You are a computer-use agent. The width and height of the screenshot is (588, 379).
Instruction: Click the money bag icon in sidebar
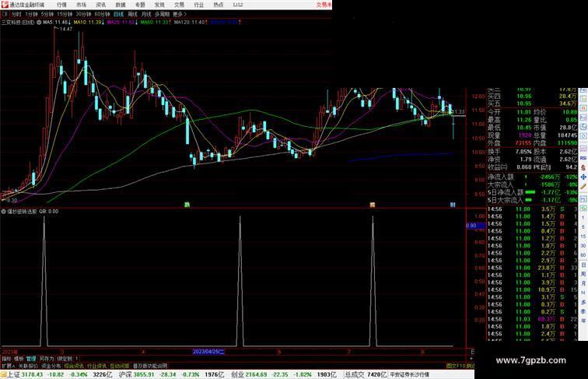583,168
